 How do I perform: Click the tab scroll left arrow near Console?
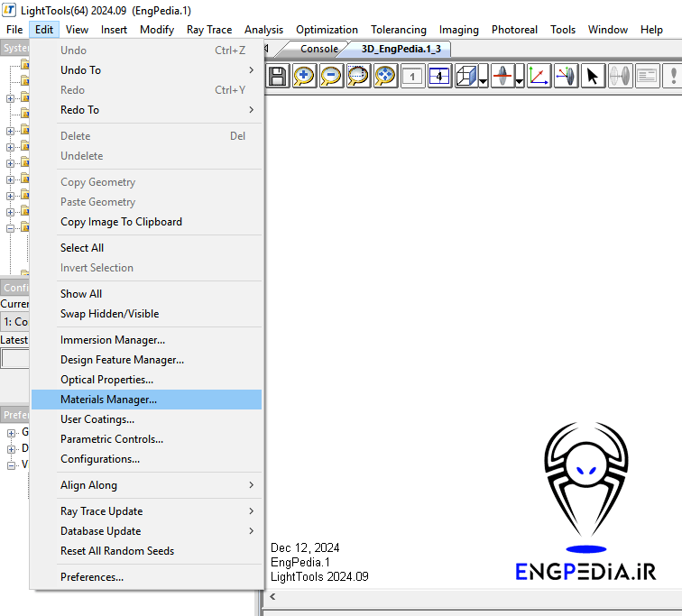click(x=266, y=49)
